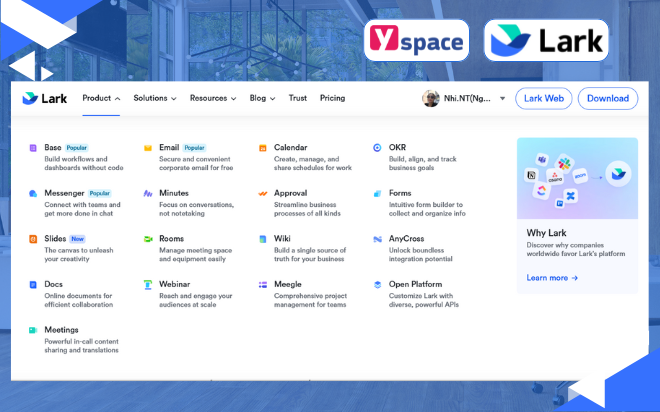
Task: Open the Meetings product title
Action: click(61, 330)
